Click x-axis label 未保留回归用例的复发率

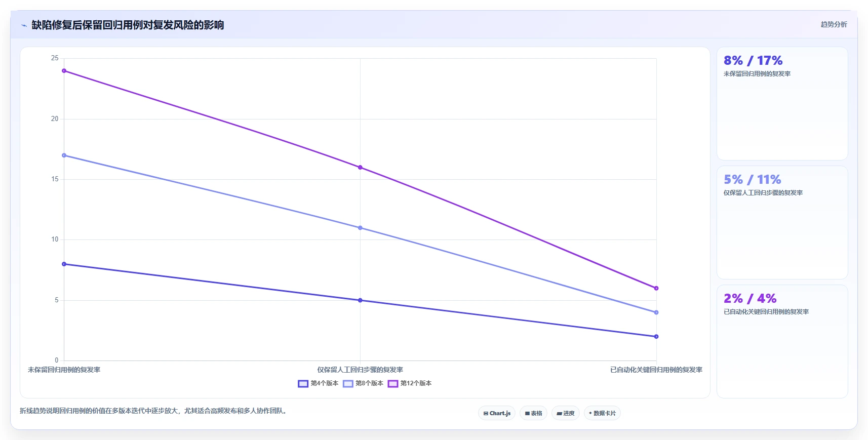[64, 370]
